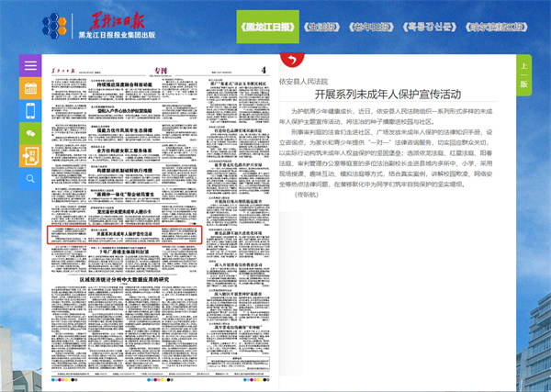Open the blue mobile phone version icon
Image resolution: width=551 pixels, height=392 pixels.
pos(30,111)
